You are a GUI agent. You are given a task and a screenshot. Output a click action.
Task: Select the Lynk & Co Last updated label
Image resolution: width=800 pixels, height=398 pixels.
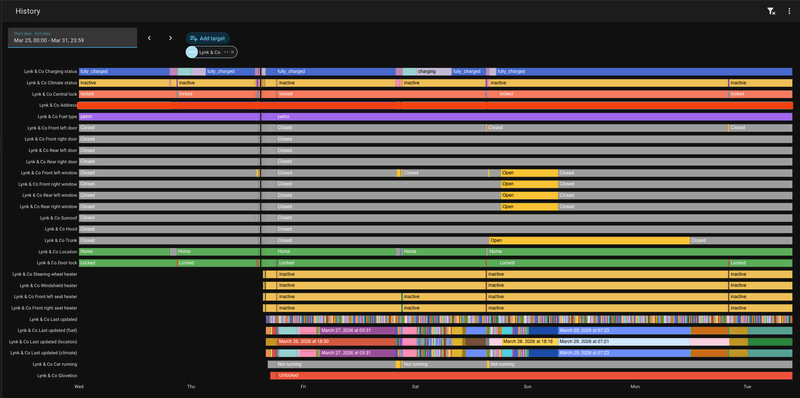pos(54,319)
